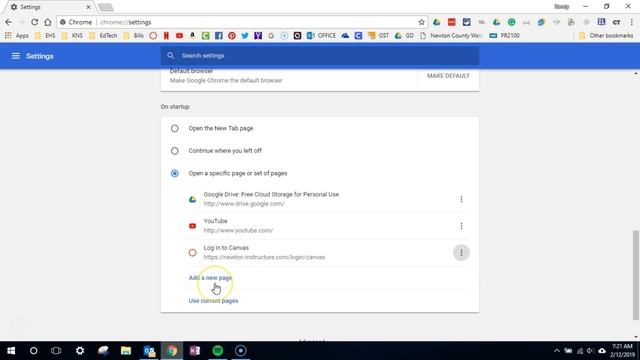Select the Google Drive startup page title

[271, 194]
